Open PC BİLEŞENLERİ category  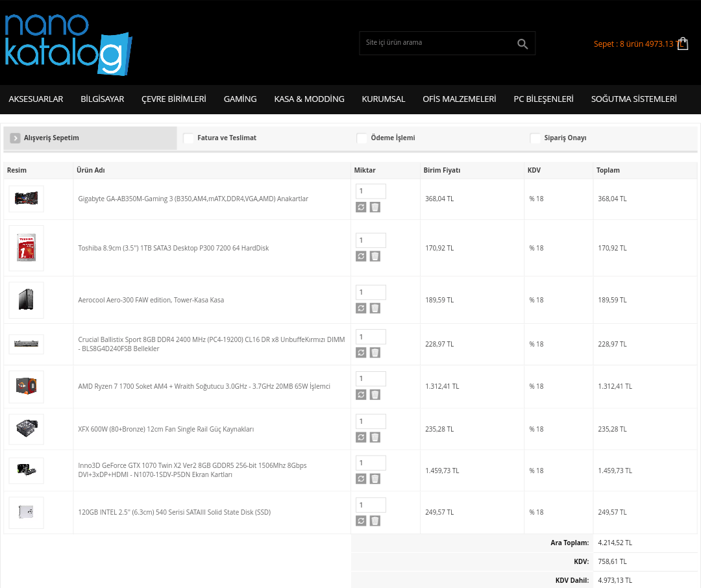[544, 99]
